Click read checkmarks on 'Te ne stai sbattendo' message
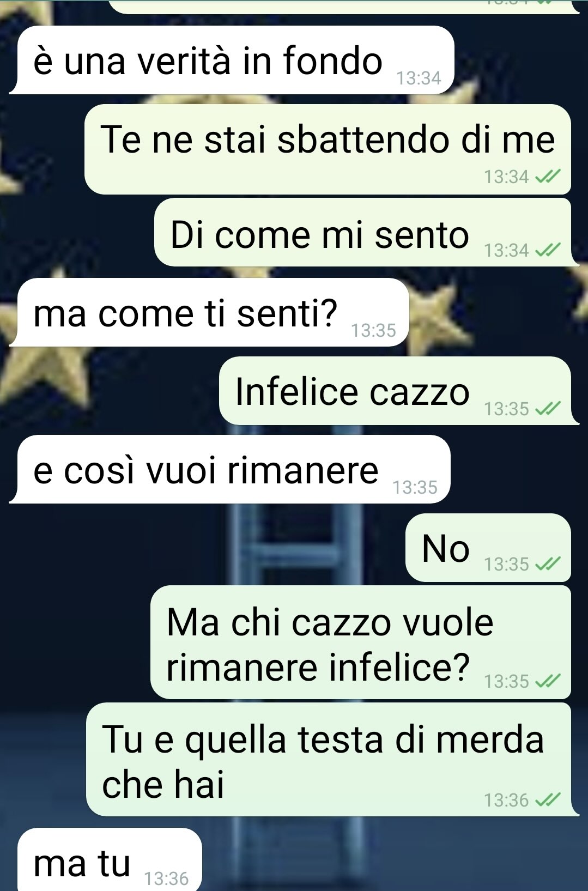This screenshot has width=588, height=891. coord(548,177)
